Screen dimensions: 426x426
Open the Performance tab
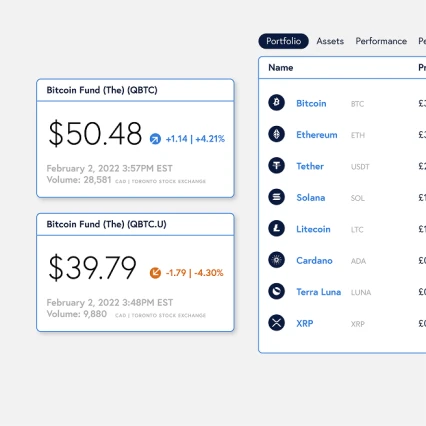click(381, 41)
